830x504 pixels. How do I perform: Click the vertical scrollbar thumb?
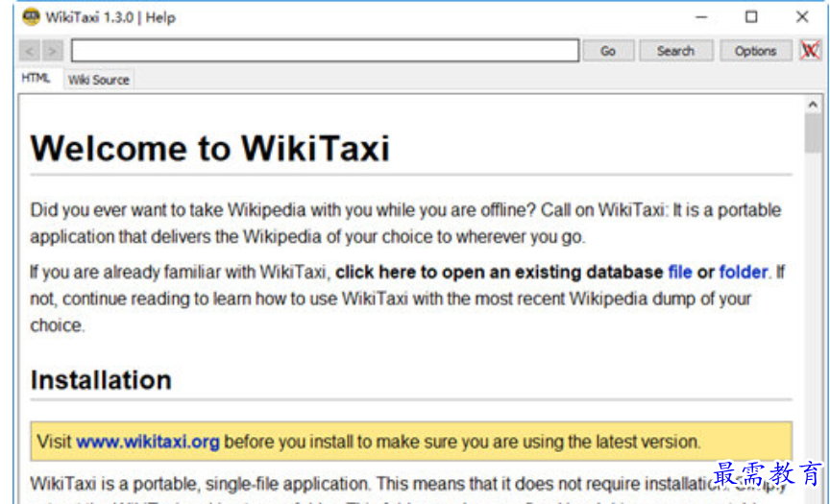(813, 133)
